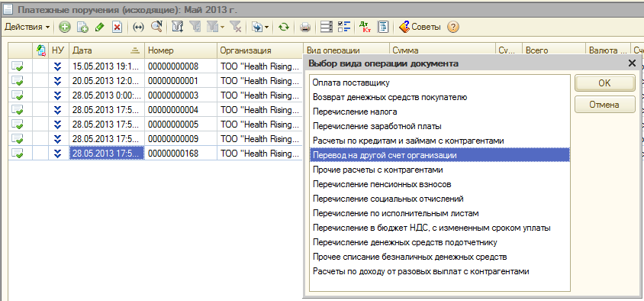Click the orange Help question mark icon
Screen dimensions: 644x301
pos(452,28)
